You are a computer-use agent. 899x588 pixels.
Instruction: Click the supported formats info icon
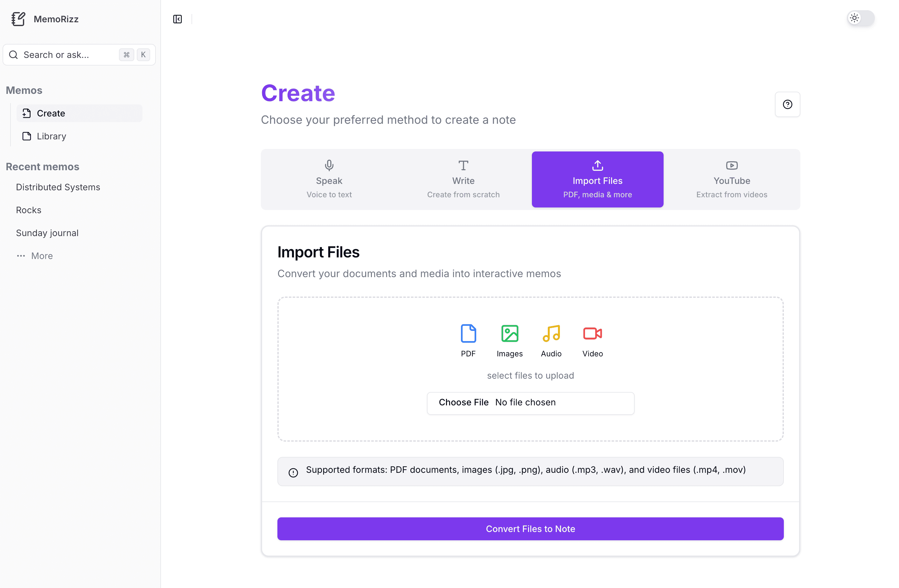[x=293, y=473]
